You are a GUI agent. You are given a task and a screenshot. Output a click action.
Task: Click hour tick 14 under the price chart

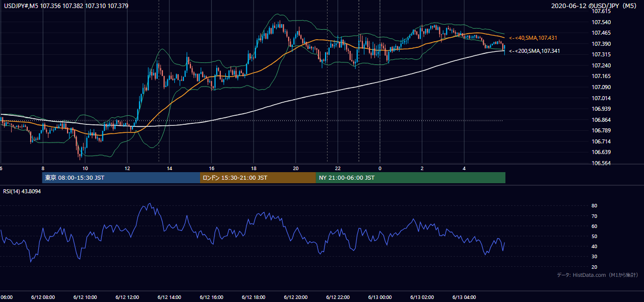click(169, 169)
